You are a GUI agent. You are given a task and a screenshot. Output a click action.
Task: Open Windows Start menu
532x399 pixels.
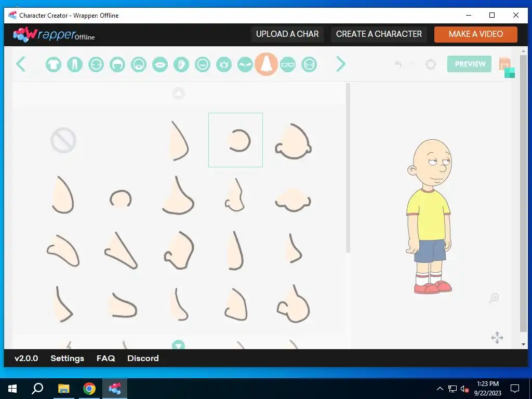[x=12, y=389]
